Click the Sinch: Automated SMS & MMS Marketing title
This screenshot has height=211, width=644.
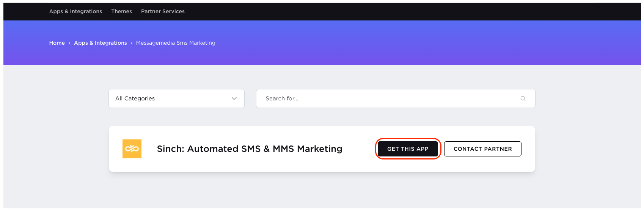tap(250, 149)
